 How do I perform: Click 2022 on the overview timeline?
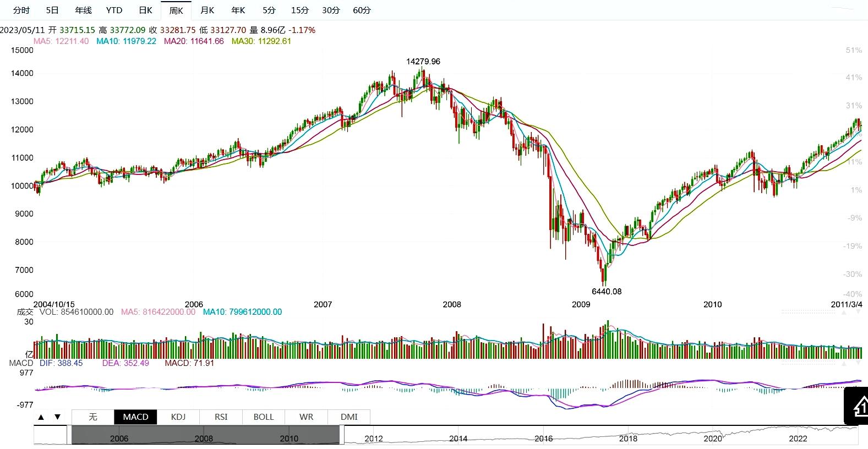[798, 439]
